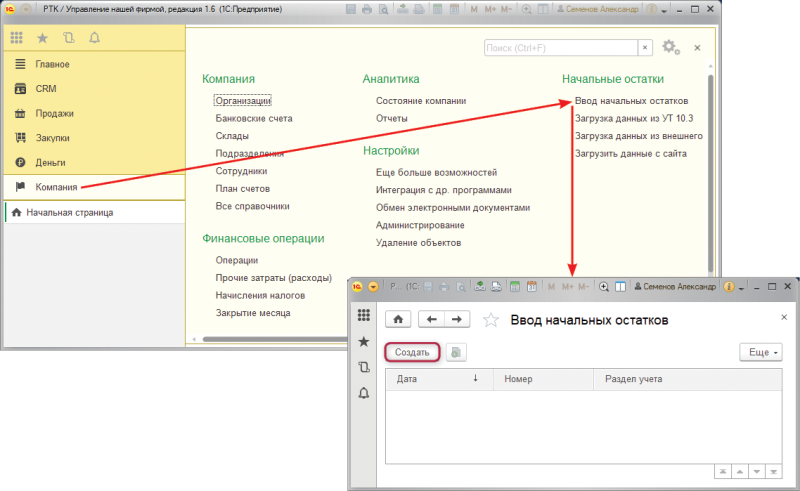Click vertical scrollbar of functions menu
Image resolution: width=800 pixels, height=491 pixels.
pos(711,174)
